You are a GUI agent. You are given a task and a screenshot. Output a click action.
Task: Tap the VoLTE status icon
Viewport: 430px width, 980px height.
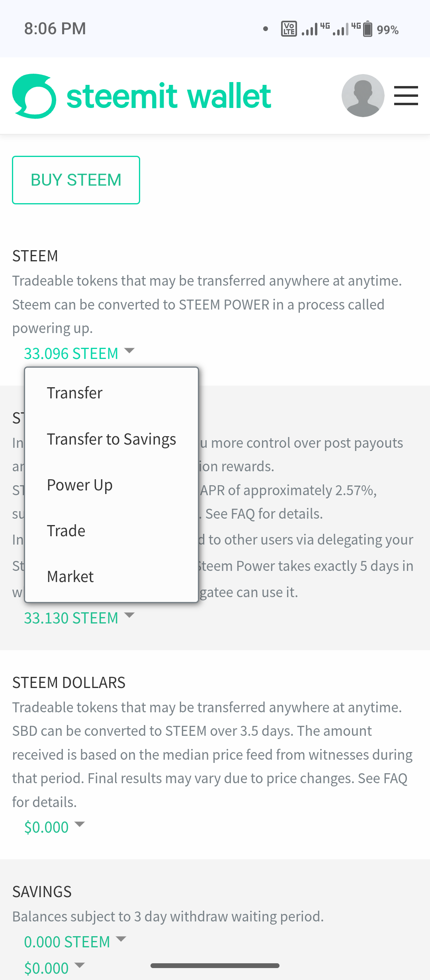(289, 29)
